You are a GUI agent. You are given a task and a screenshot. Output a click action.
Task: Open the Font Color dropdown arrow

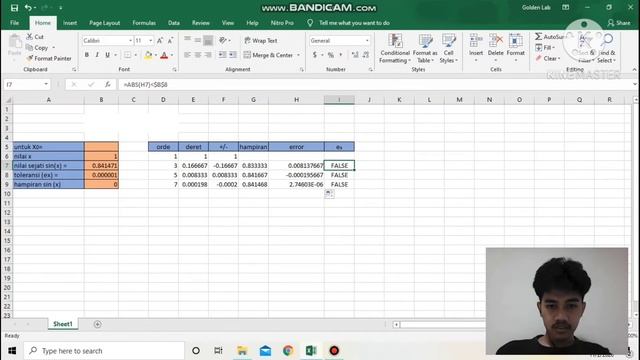click(x=172, y=55)
